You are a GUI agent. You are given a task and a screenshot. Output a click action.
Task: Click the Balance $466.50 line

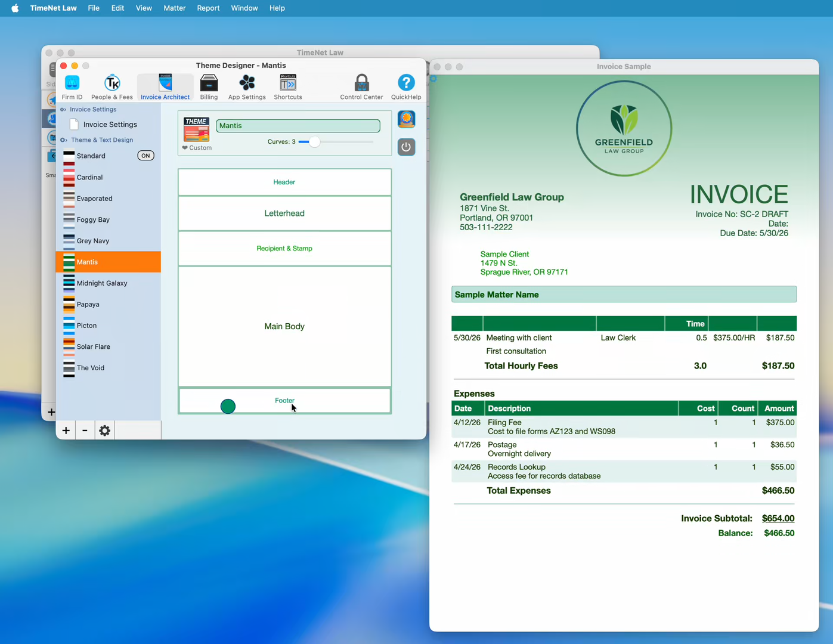(756, 533)
